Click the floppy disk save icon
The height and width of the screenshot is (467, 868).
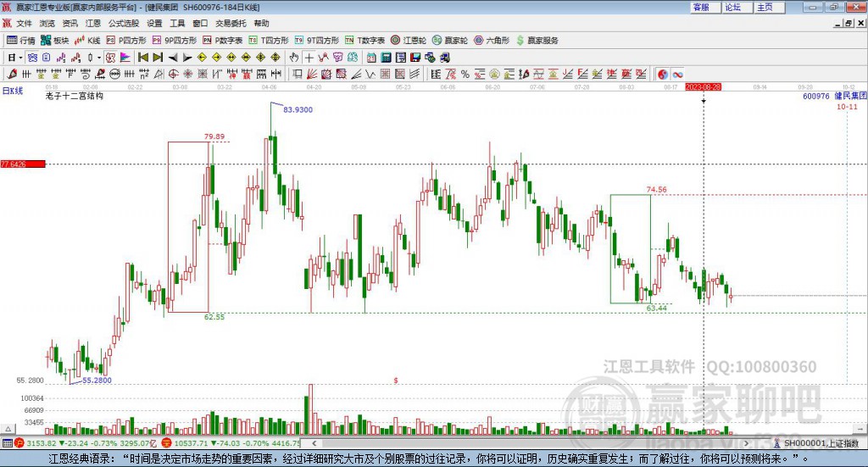pyautogui.click(x=415, y=58)
